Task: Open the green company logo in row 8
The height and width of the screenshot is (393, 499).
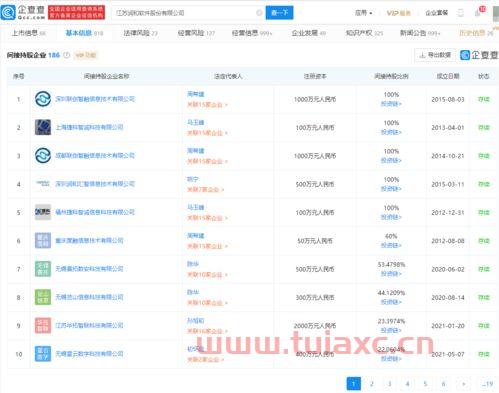Action: click(x=43, y=297)
